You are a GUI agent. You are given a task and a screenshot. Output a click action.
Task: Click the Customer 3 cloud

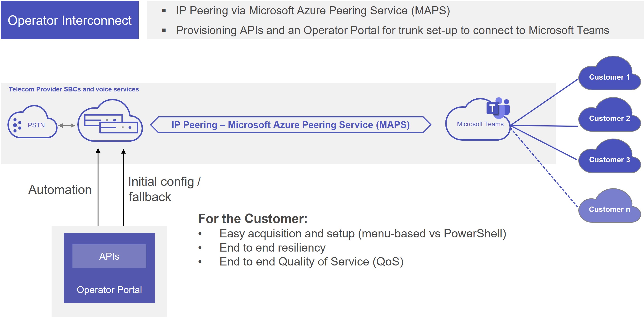pos(609,156)
